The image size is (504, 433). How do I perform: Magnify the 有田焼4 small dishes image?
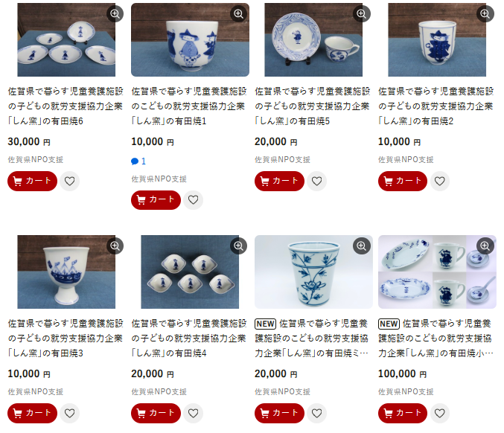(238, 246)
